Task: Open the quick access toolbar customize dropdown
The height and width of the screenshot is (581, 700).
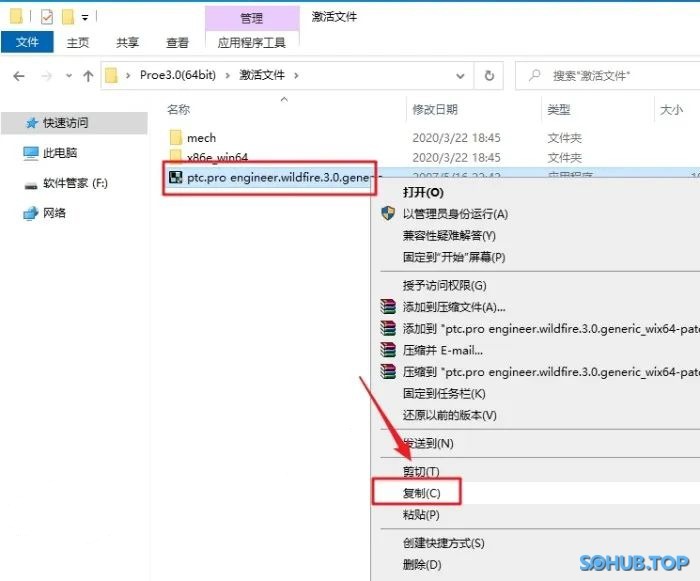Action: coord(85,18)
